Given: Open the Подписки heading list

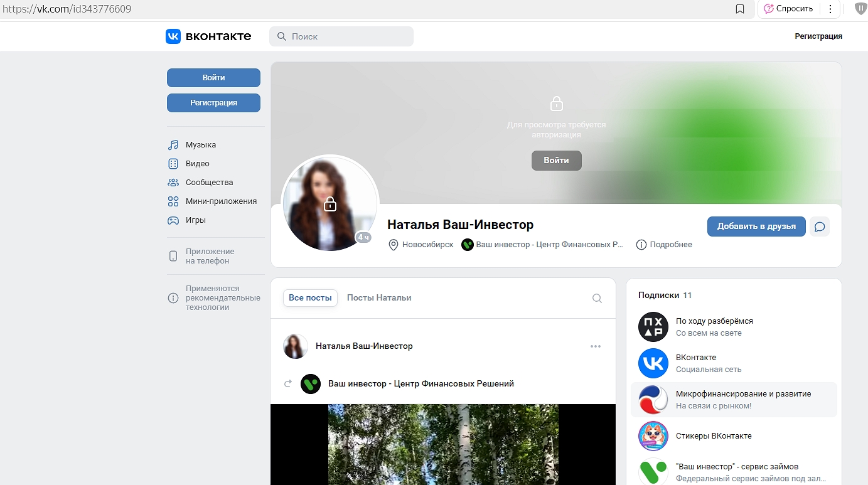Looking at the screenshot, I should 659,295.
